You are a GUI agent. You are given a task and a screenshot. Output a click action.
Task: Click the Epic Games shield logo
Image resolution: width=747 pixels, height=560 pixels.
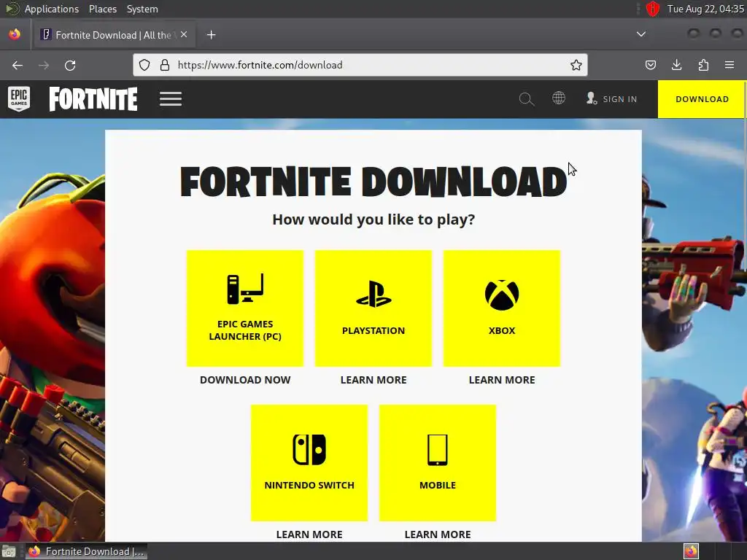coord(19,98)
